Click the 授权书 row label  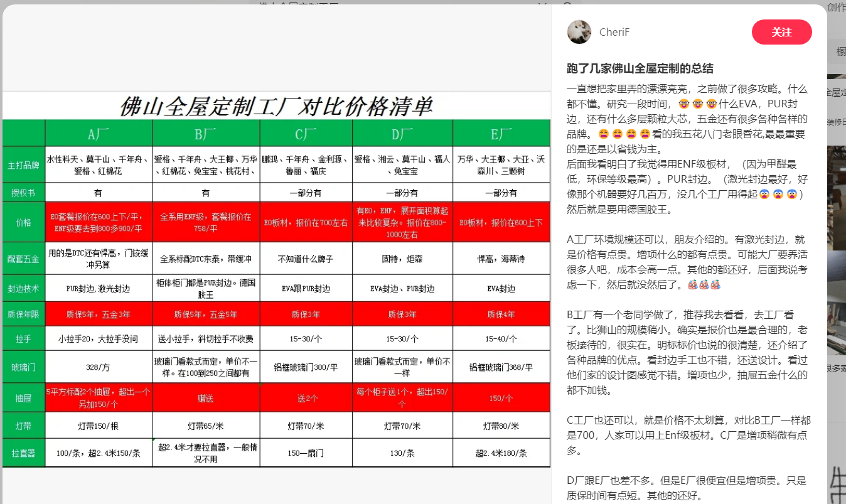click(x=24, y=193)
